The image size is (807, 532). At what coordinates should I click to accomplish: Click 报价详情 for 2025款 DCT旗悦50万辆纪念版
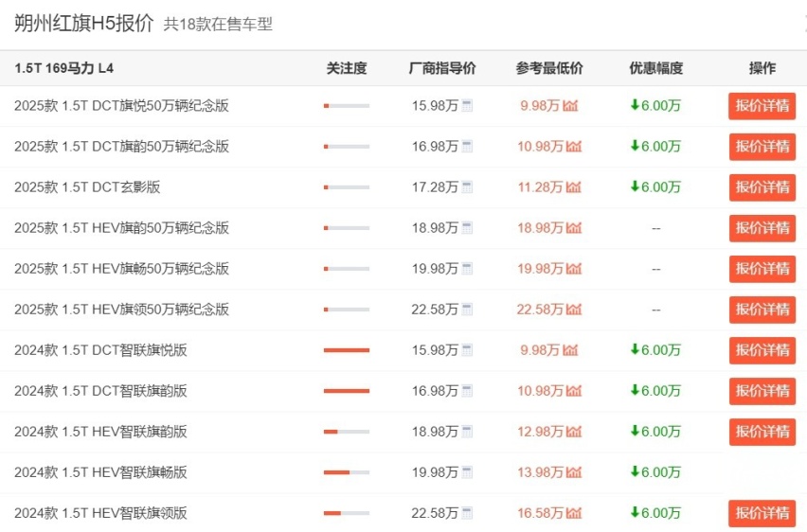(x=762, y=106)
